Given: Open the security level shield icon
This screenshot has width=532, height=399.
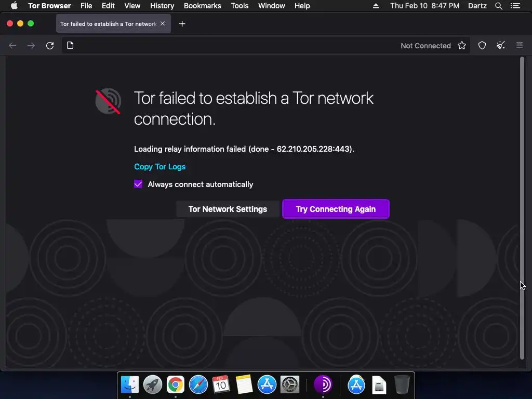Looking at the screenshot, I should pos(482,46).
